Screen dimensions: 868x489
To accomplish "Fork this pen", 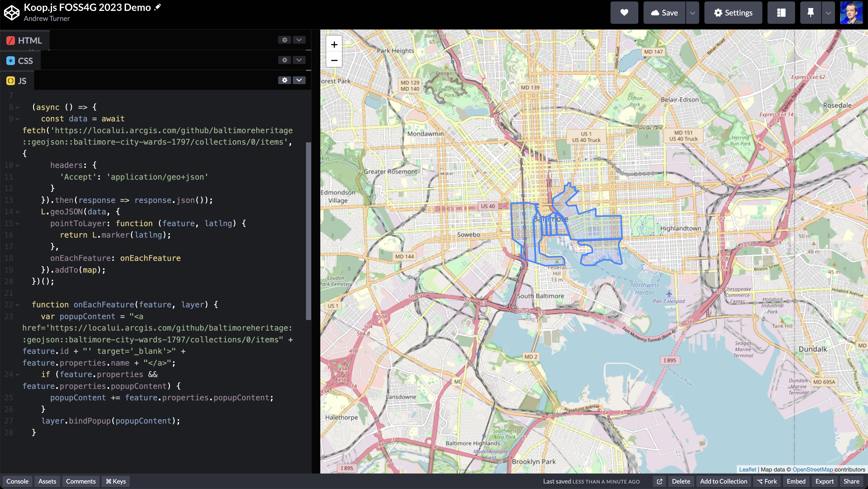I will (767, 481).
